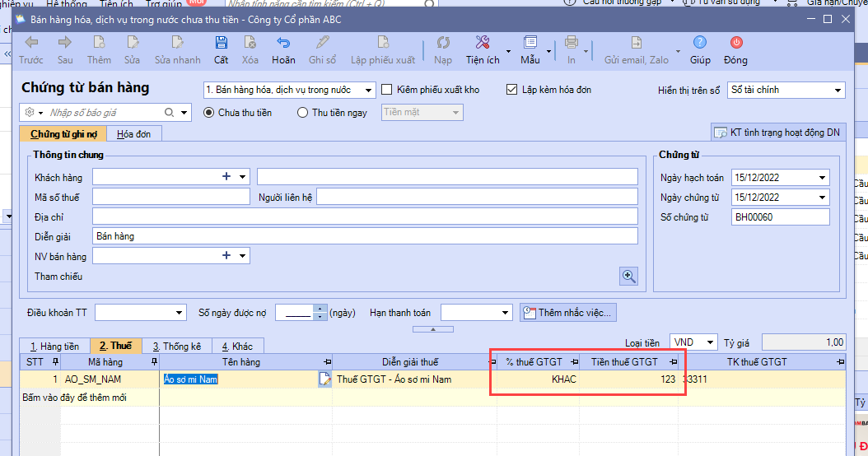Open Khách hàng dropdown arrow
The height and width of the screenshot is (456, 868).
tap(242, 177)
